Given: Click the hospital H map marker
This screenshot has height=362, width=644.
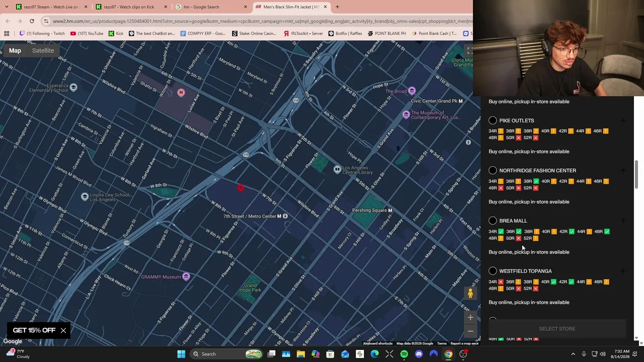Looking at the screenshot, I should 181,93.
